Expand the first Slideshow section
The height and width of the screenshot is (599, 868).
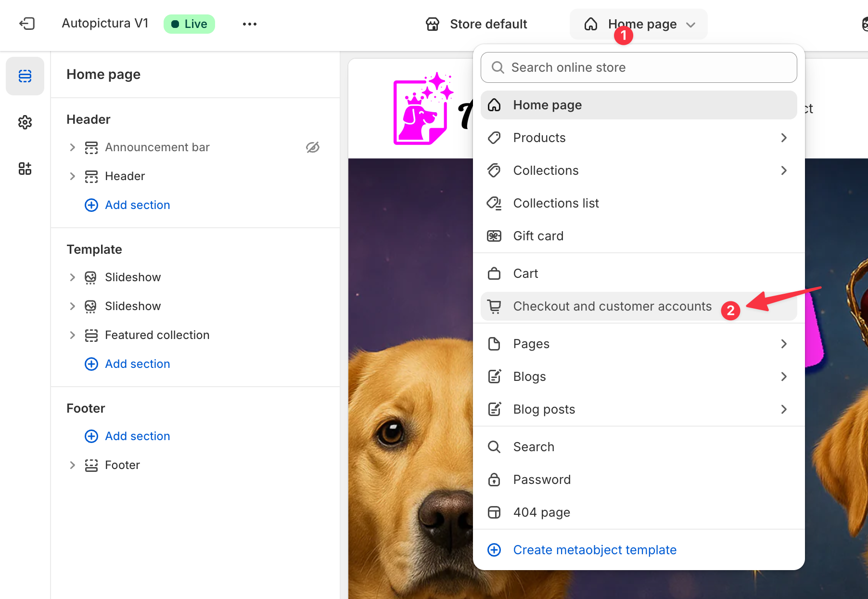pyautogui.click(x=72, y=277)
